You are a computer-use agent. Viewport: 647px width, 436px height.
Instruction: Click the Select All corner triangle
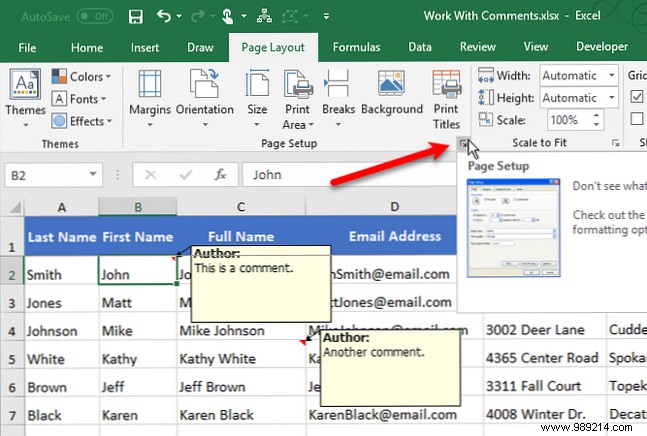point(14,207)
